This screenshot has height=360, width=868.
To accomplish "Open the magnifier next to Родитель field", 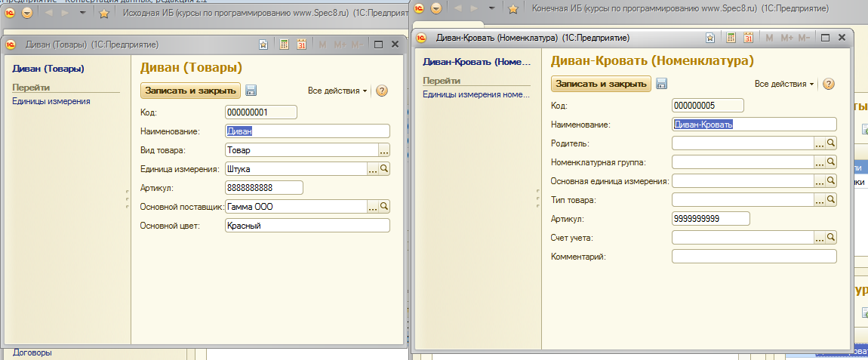I will (830, 143).
